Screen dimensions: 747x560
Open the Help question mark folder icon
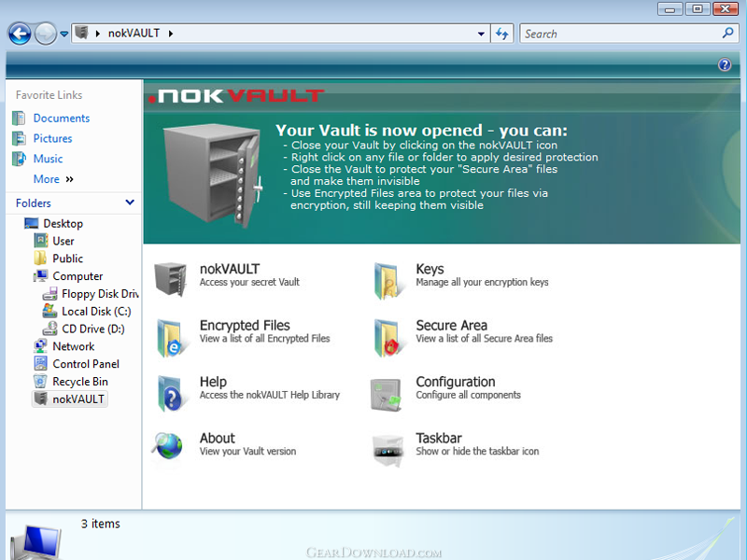(171, 394)
